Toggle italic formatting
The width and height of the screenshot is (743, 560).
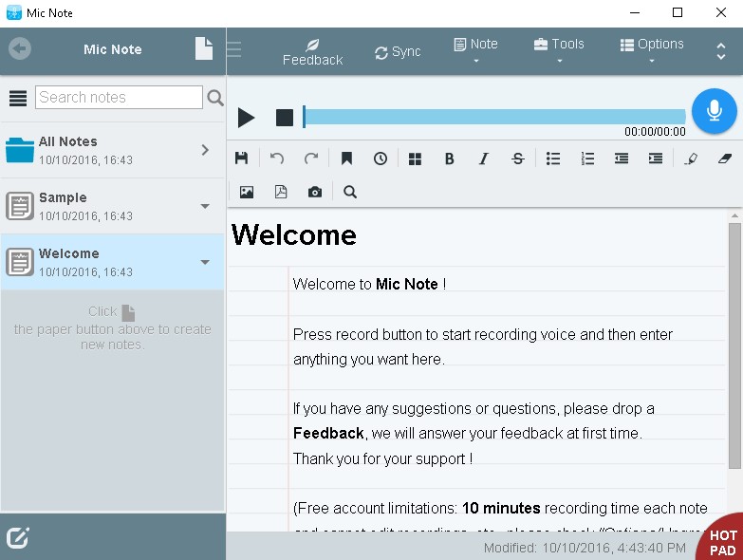(x=483, y=159)
